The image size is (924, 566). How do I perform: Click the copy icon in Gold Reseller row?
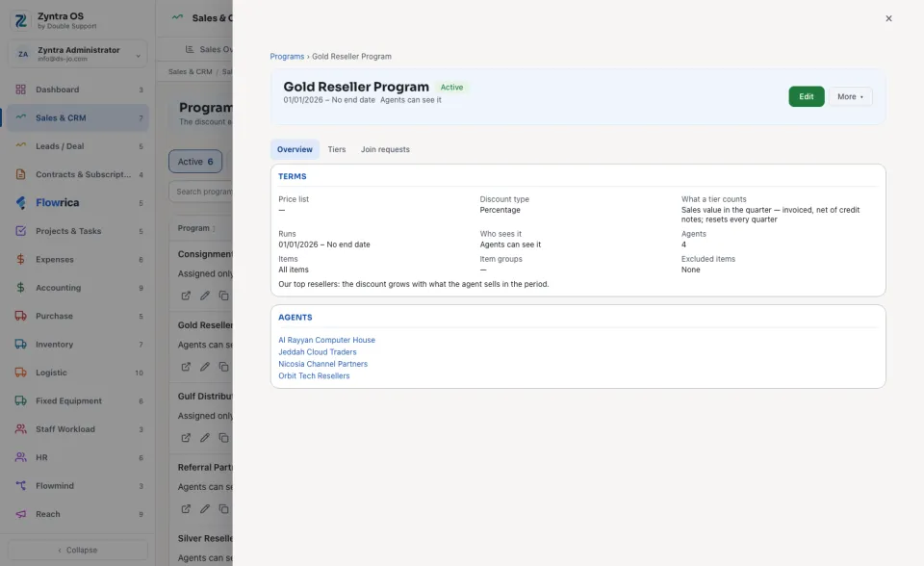coord(223,367)
